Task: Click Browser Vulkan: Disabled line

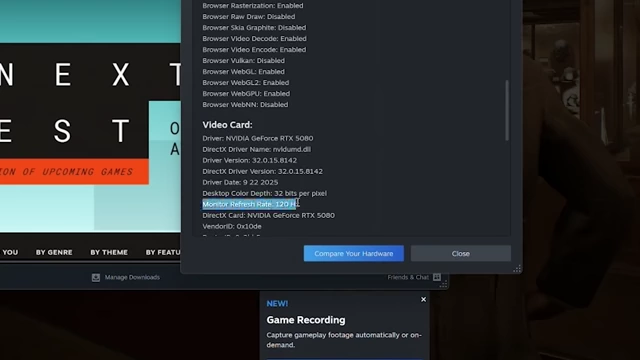Action: [243, 61]
